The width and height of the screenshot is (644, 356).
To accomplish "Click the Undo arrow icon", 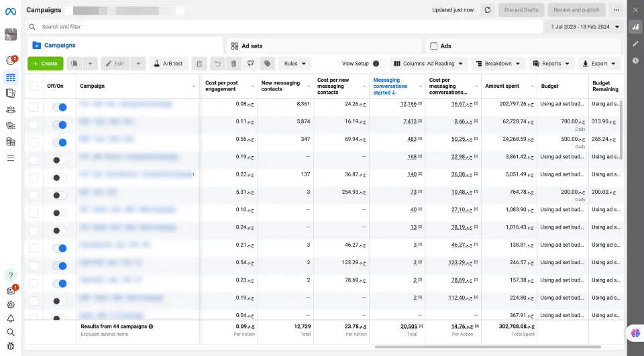I will (x=217, y=64).
